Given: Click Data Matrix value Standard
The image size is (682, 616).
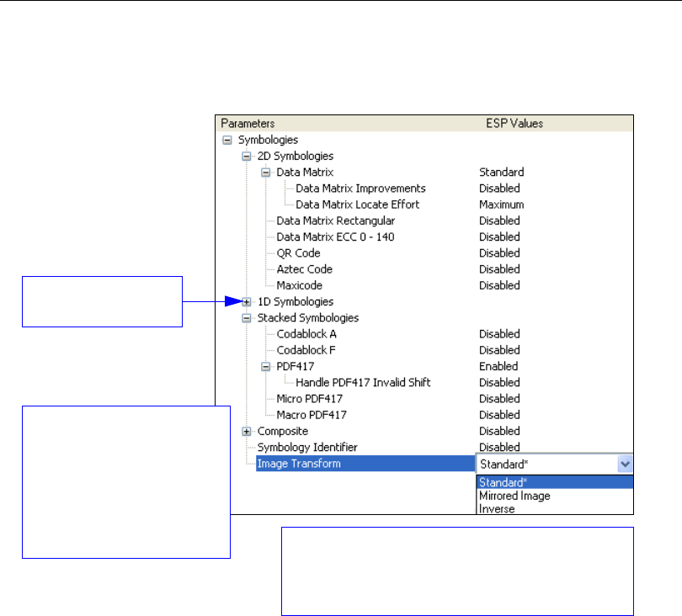Looking at the screenshot, I should 502,173.
